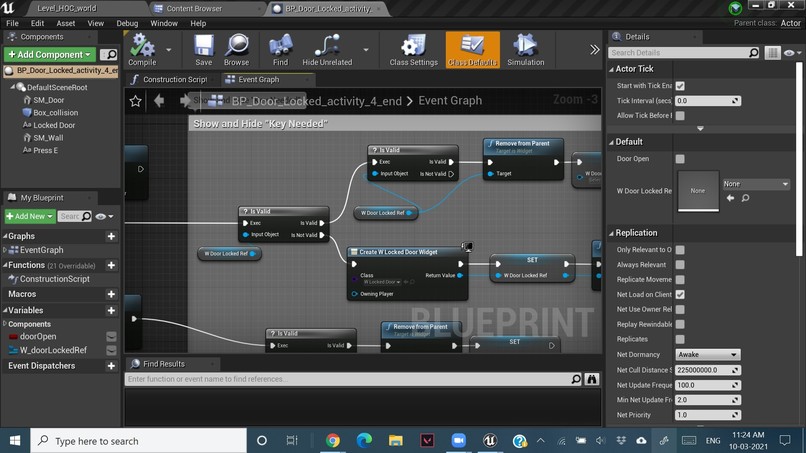Browse to W Door Locked Ref asset magnifier
Viewport: 806px width, 453px height.
745,198
